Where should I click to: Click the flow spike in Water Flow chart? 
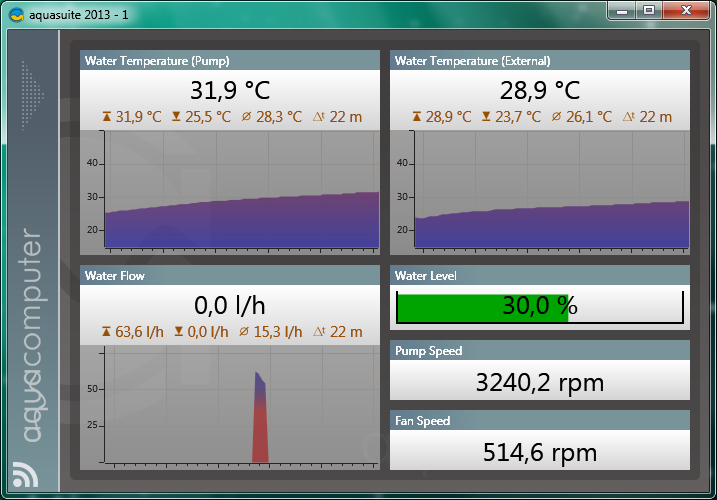pos(260,417)
